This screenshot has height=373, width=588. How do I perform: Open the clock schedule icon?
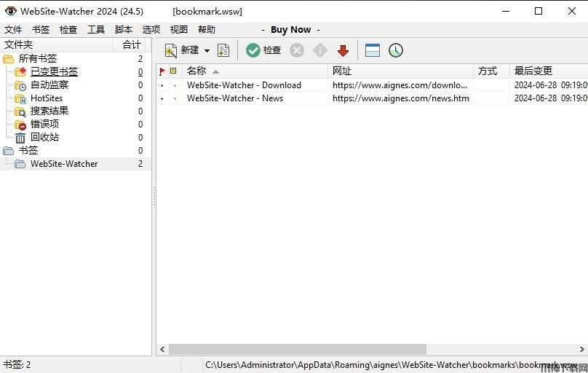[396, 50]
